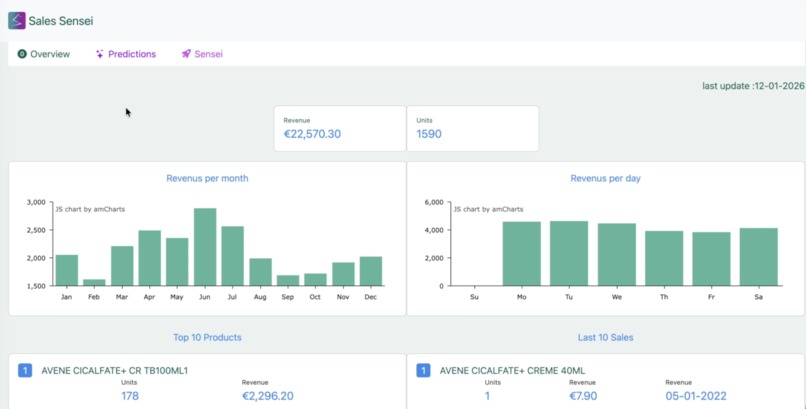Click AVENE CICALFATE+ CREME 40ML sale name
Screen dimensions: 806x409
(x=512, y=370)
